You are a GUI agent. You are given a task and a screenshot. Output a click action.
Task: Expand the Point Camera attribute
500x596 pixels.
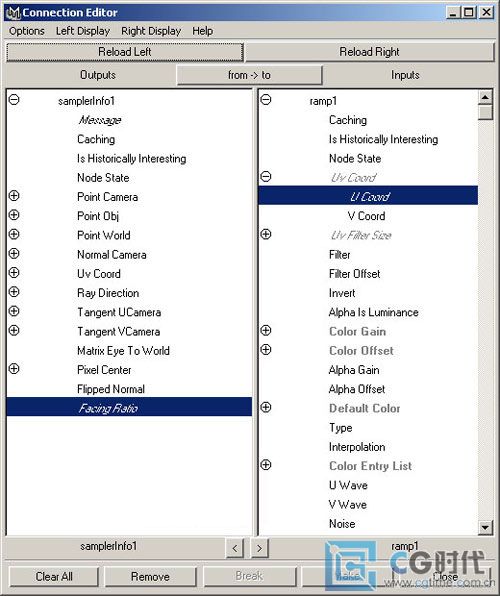(14, 196)
